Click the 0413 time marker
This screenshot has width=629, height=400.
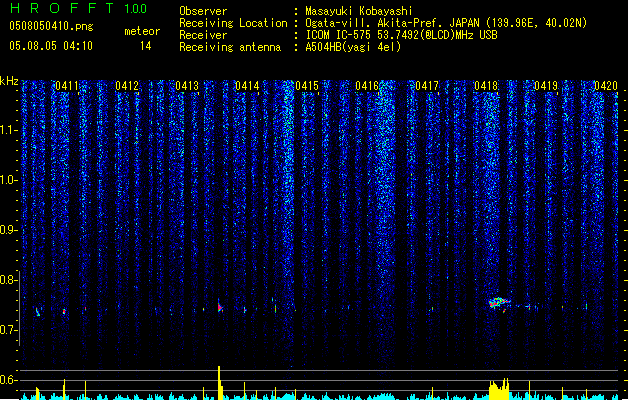[187, 86]
